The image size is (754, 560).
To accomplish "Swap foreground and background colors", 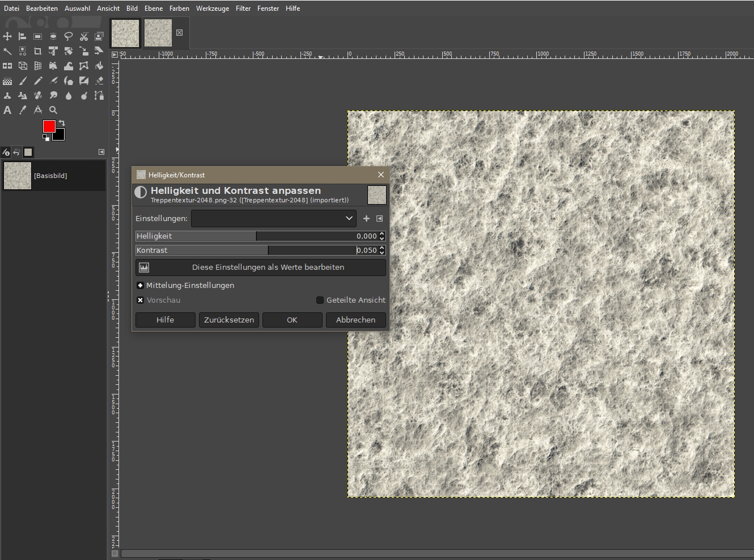I will [x=62, y=123].
